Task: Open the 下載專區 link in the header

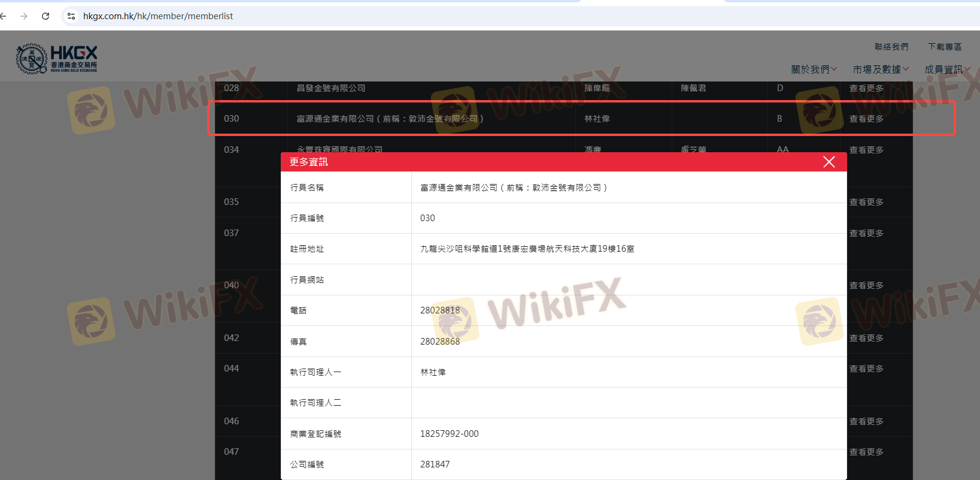Action: (x=945, y=47)
